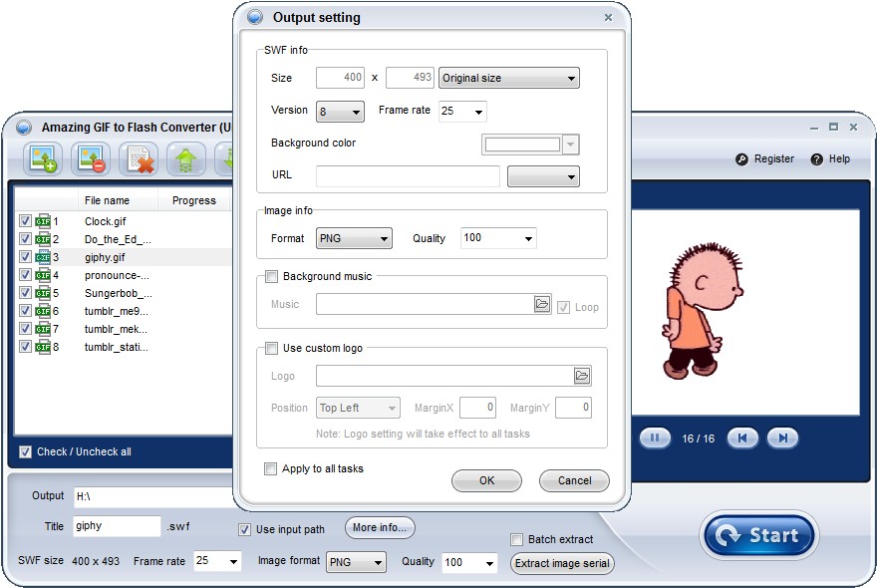Viewport: 877px width, 588px height.
Task: Select the Do_the_Ed_... file name
Action: pyautogui.click(x=118, y=239)
